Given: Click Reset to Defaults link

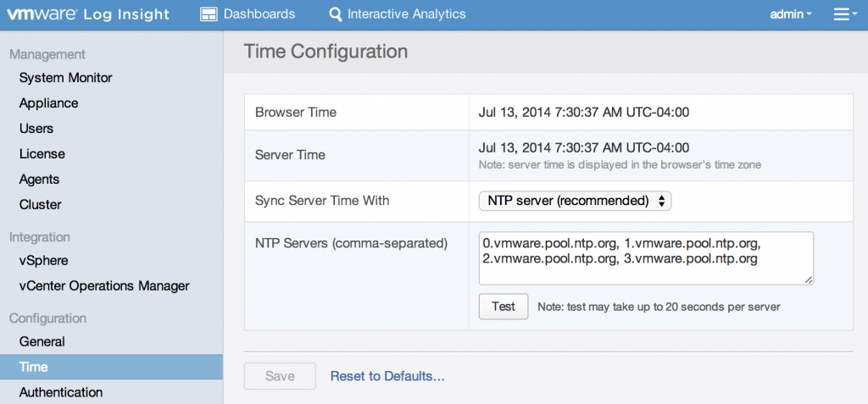Looking at the screenshot, I should (387, 376).
